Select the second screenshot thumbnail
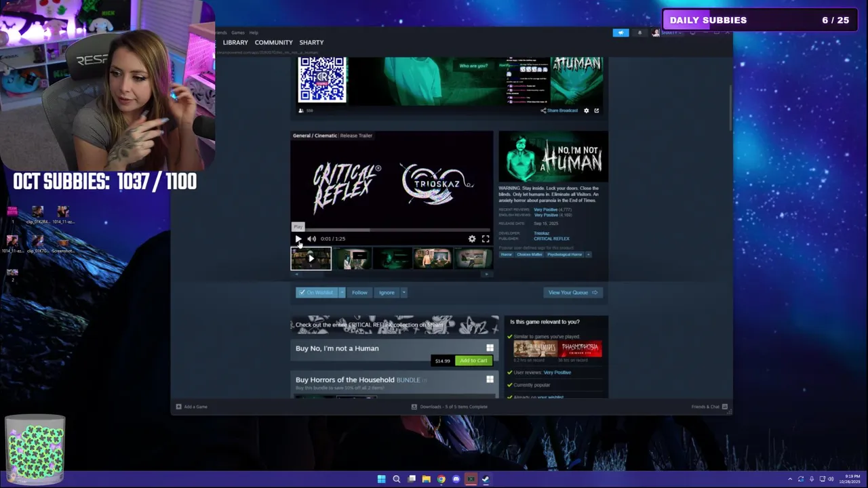868x488 pixels. click(352, 258)
